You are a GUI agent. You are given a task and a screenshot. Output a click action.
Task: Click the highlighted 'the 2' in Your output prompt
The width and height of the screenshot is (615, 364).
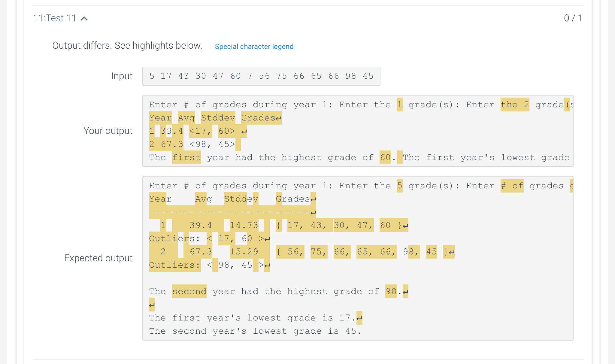click(x=515, y=105)
